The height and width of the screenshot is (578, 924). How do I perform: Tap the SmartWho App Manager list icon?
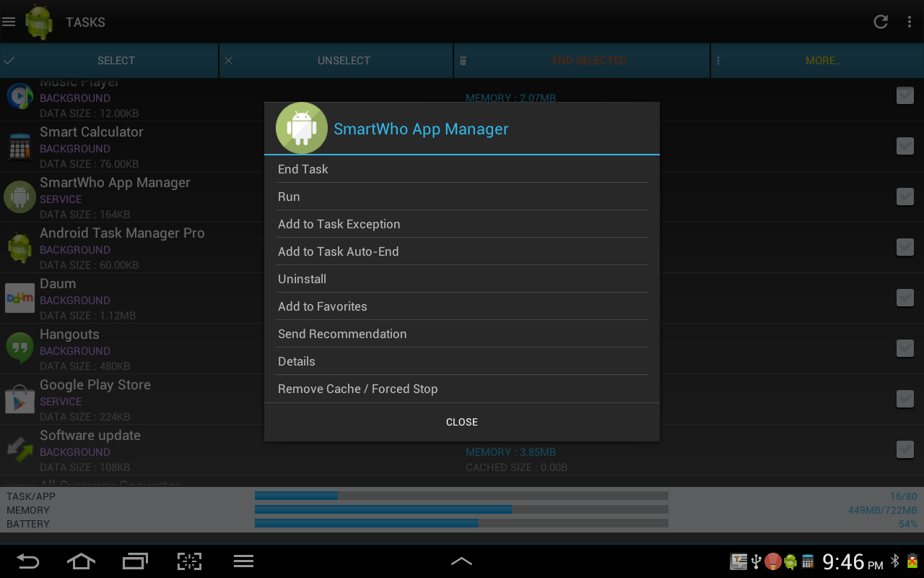coord(20,197)
